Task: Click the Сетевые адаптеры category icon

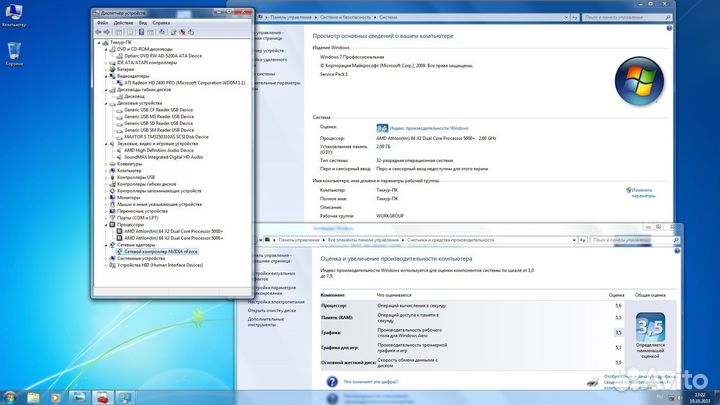Action: click(x=112, y=245)
